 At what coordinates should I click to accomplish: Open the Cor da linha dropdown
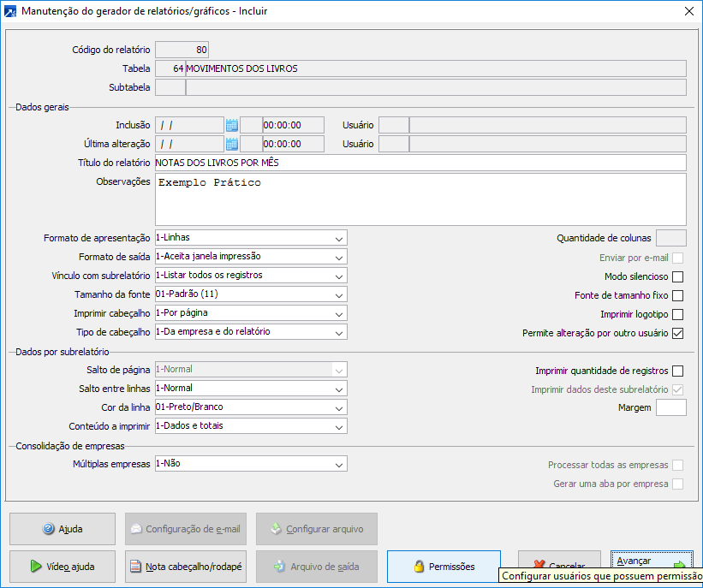coord(339,407)
